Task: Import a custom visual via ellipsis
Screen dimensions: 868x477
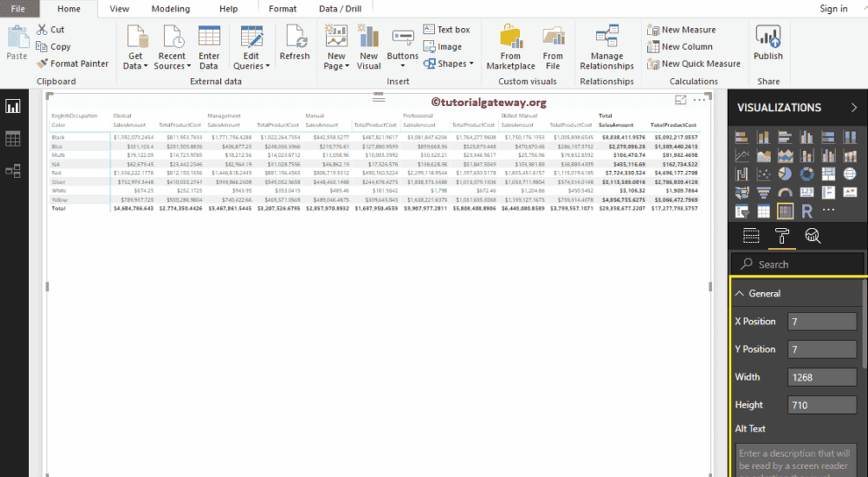Action: (829, 210)
